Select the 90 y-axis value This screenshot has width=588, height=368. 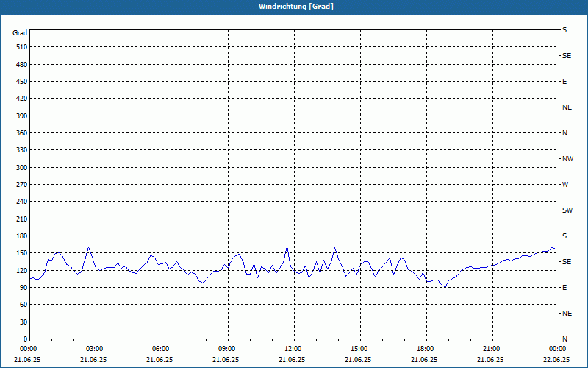24,288
